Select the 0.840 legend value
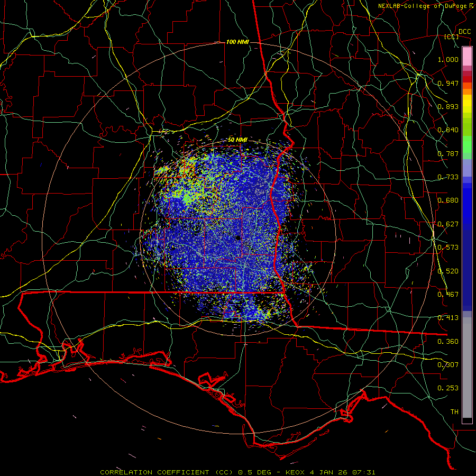 coord(448,130)
